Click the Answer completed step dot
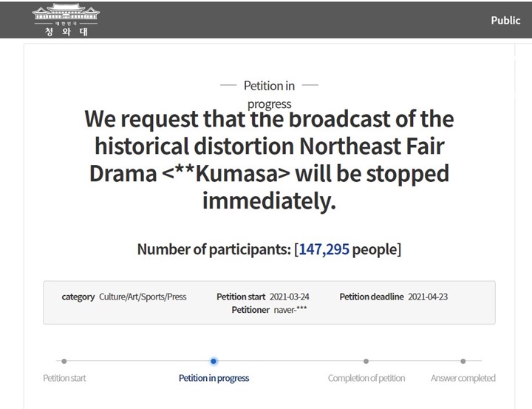Image resolution: width=532 pixels, height=409 pixels. (x=463, y=361)
